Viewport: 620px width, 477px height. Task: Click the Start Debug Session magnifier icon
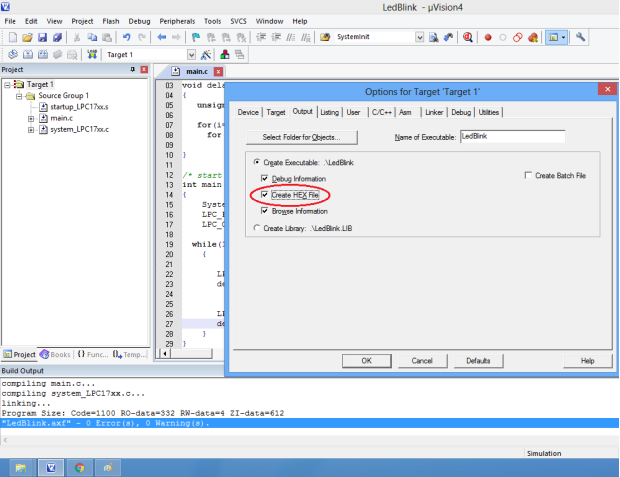pyautogui.click(x=467, y=37)
